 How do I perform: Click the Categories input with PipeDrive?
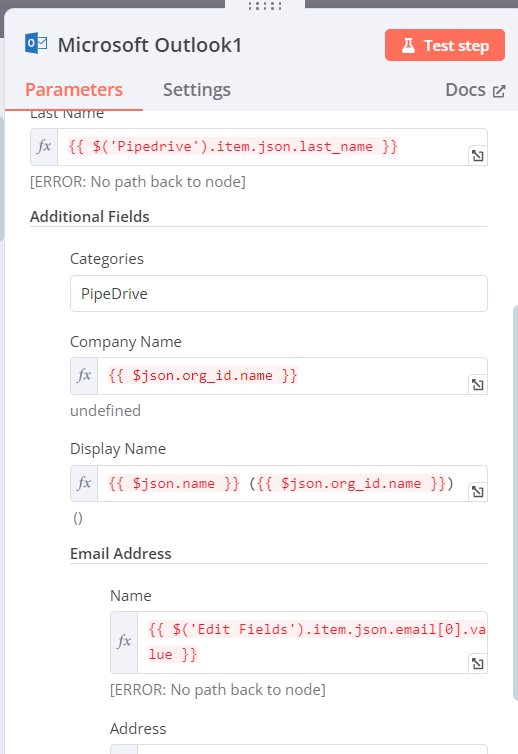(278, 293)
